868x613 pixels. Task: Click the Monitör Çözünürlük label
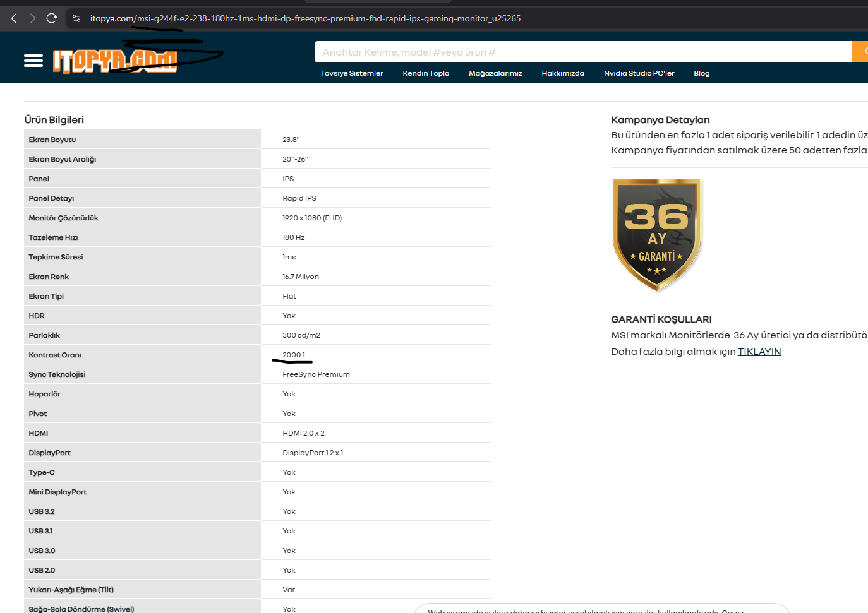tap(64, 218)
